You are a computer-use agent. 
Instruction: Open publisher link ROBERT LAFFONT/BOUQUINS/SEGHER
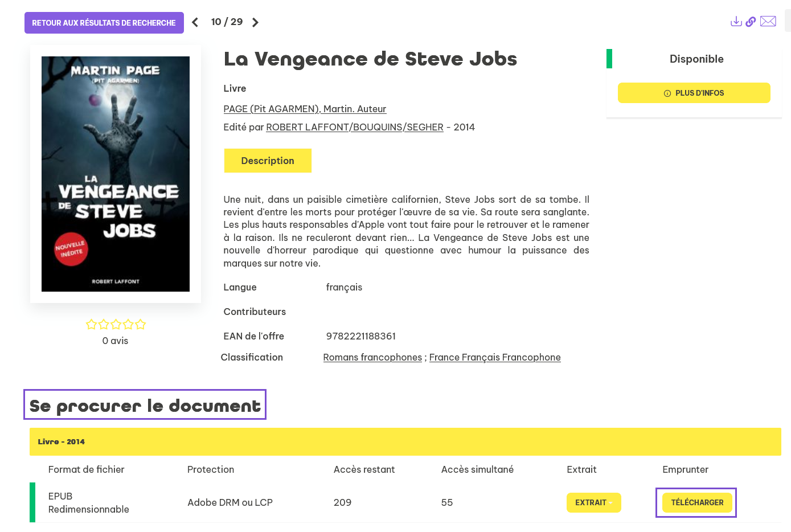coord(355,127)
